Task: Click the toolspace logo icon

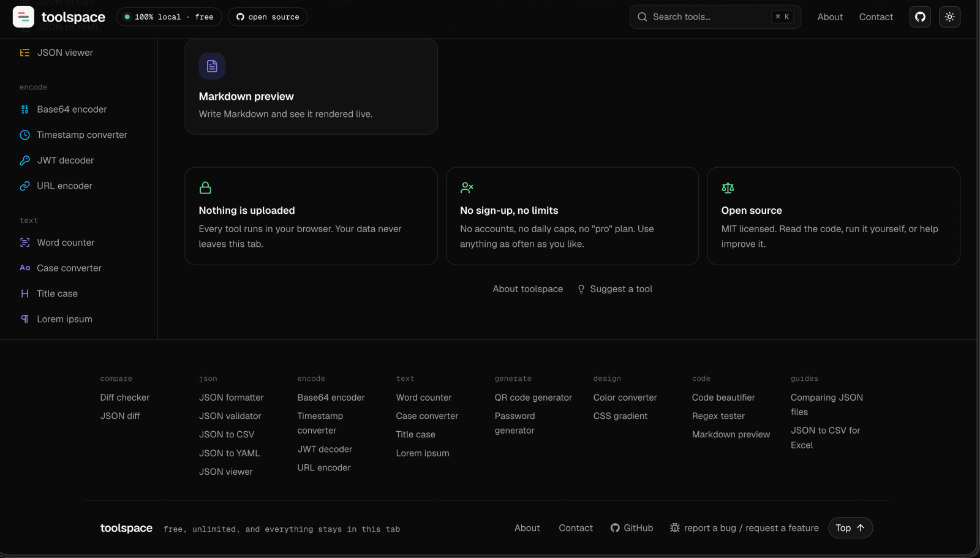Action: [x=23, y=17]
